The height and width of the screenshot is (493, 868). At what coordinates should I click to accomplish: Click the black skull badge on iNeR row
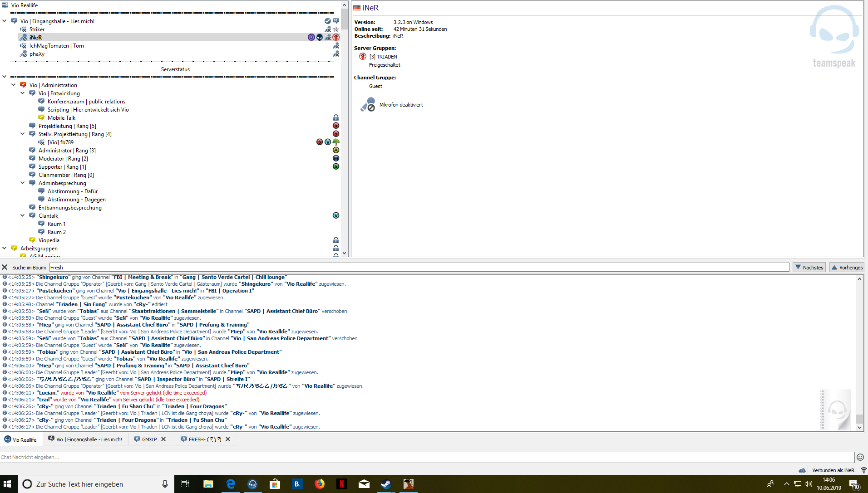[320, 38]
